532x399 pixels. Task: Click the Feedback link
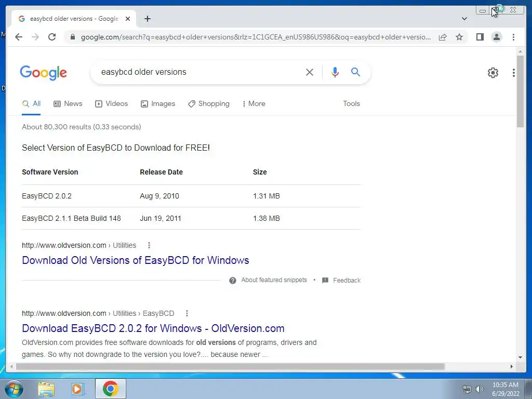click(x=347, y=280)
